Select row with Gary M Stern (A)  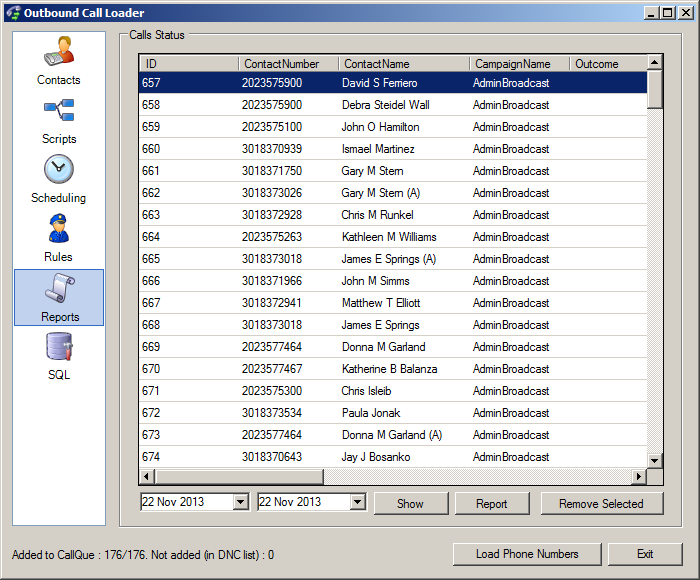coord(393,193)
